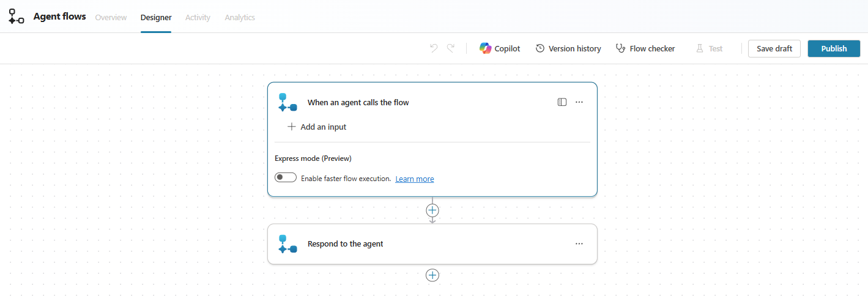
Task: Click the Respond to the agent icon
Action: 287,243
